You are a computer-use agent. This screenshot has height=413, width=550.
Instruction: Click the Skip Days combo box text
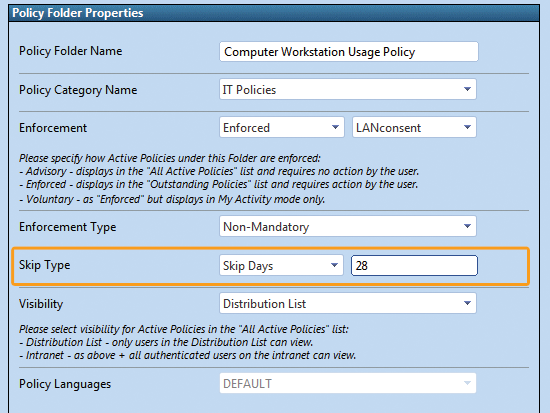(248, 266)
